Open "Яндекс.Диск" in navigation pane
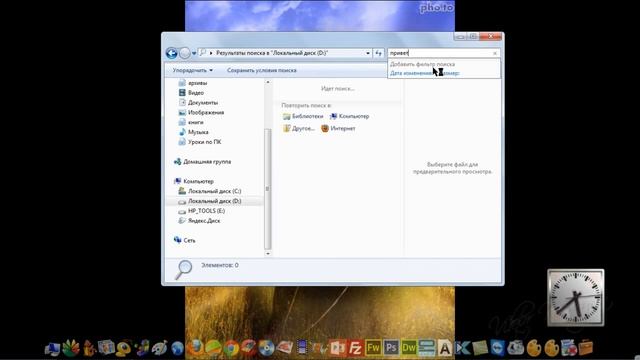 [199, 220]
